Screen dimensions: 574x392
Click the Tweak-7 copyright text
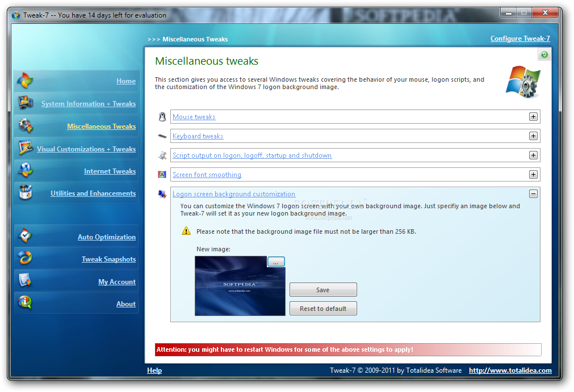point(396,370)
